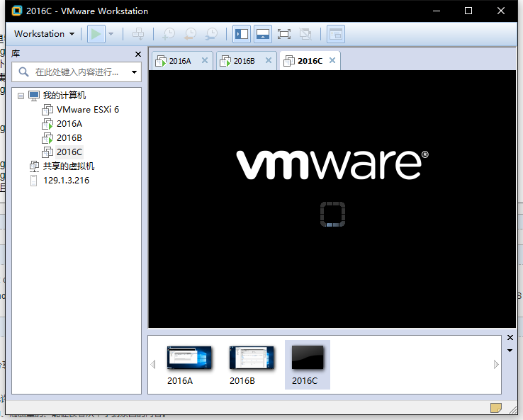
Task: Take a snapshot of the virtual machine
Action: 169,34
